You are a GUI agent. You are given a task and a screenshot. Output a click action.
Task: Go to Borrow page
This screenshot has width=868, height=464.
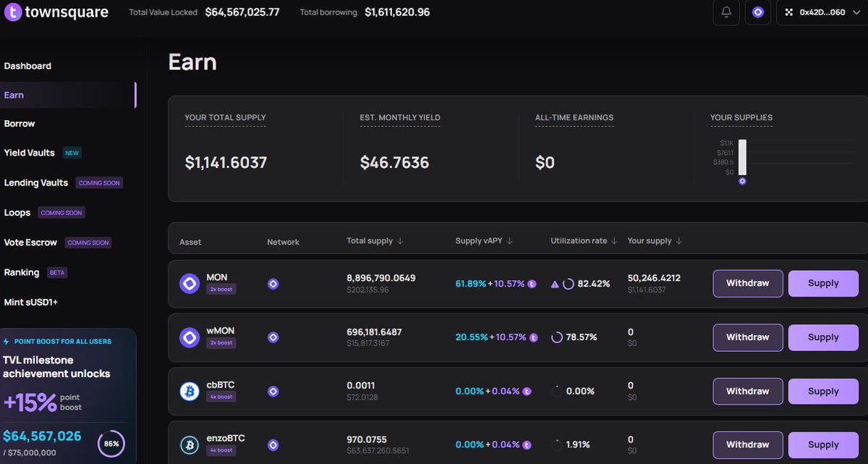(20, 124)
